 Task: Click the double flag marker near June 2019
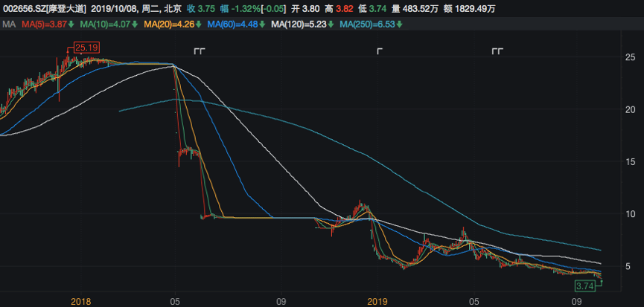click(x=497, y=51)
